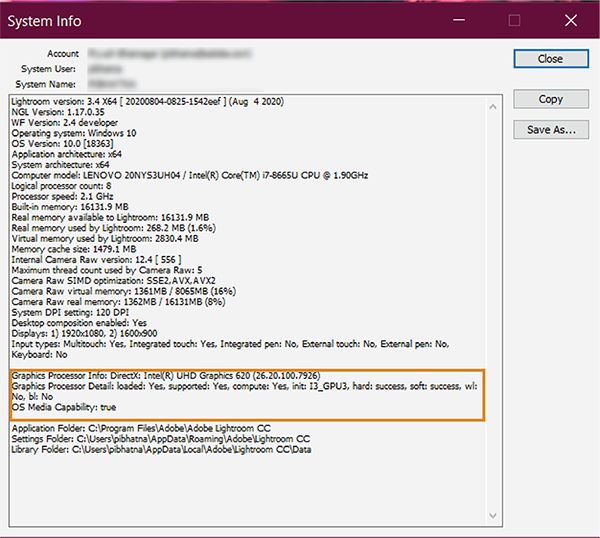Click OS Media Capability: true line
The height and width of the screenshot is (538, 600).
pyautogui.click(x=64, y=407)
